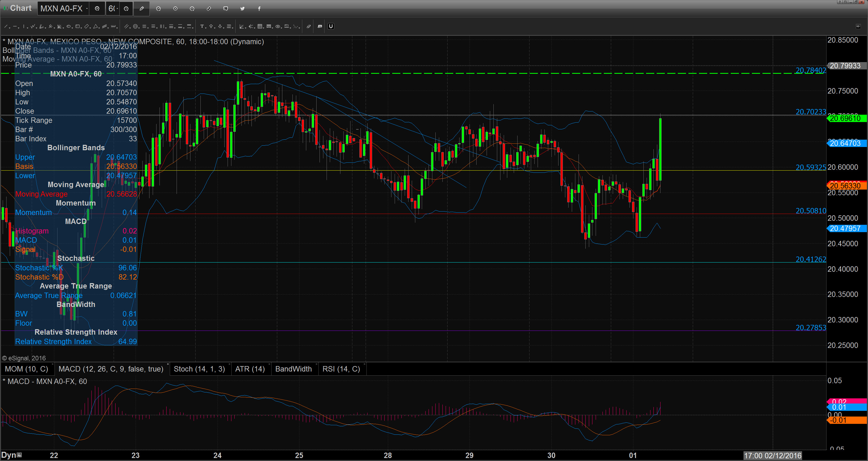Share chart via the Twitter icon
868x461 pixels.
point(242,9)
